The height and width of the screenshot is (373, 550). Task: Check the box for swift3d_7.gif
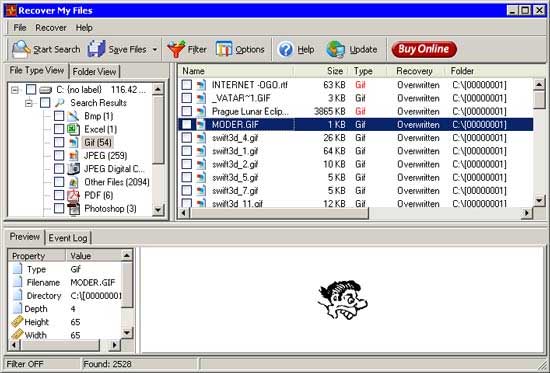(x=187, y=191)
